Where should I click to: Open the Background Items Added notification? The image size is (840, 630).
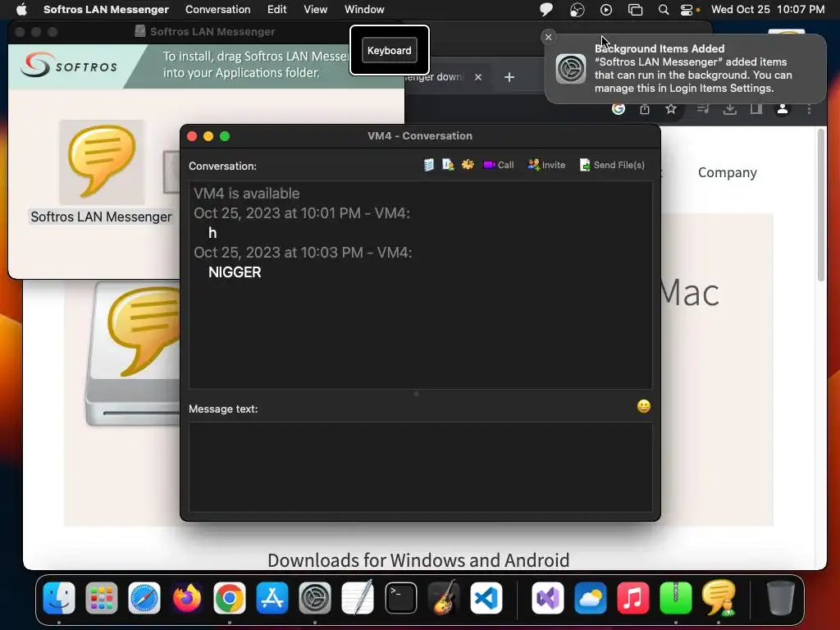(685, 69)
